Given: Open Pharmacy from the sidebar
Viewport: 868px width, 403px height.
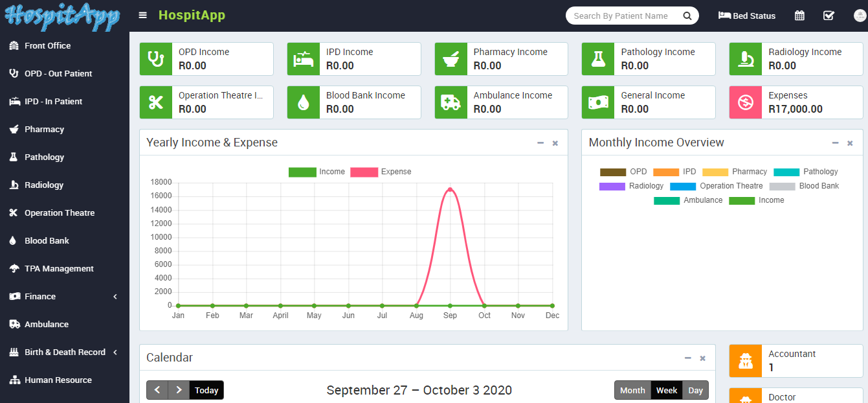Looking at the screenshot, I should click(44, 129).
